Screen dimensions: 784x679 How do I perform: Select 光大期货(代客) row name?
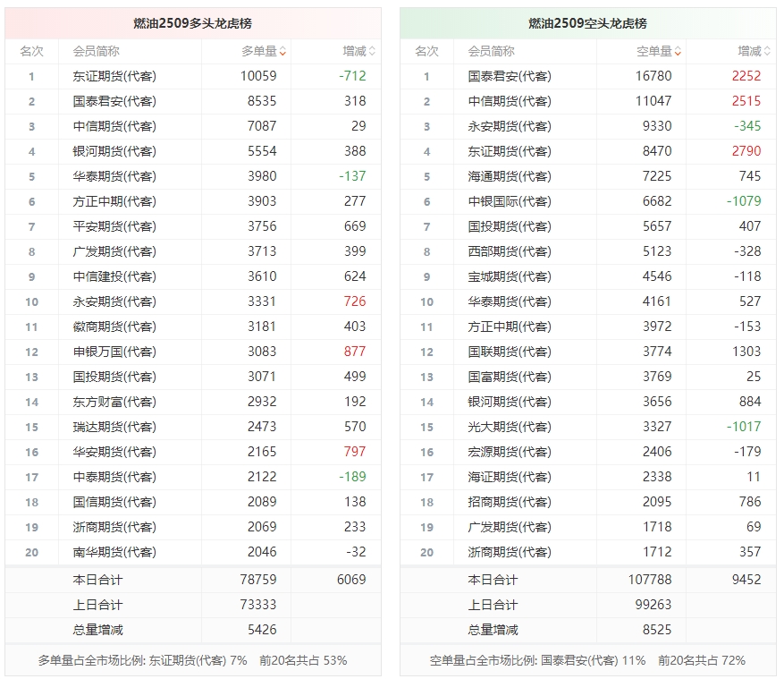pos(510,427)
